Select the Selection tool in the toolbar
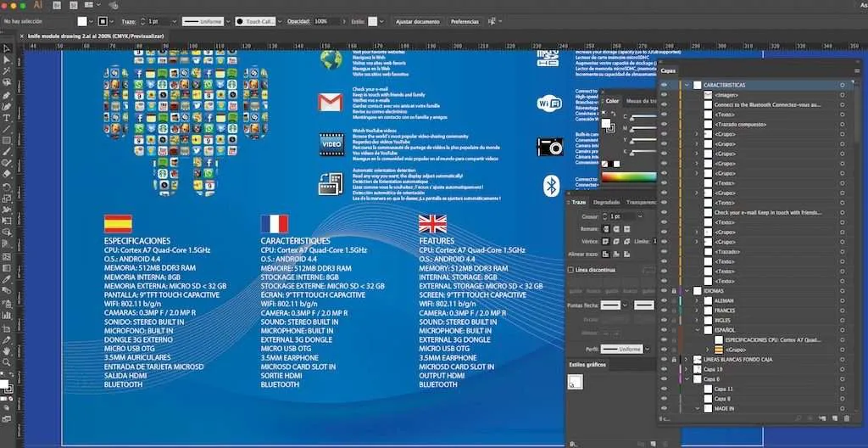This screenshot has height=448, width=868. coord(7,49)
